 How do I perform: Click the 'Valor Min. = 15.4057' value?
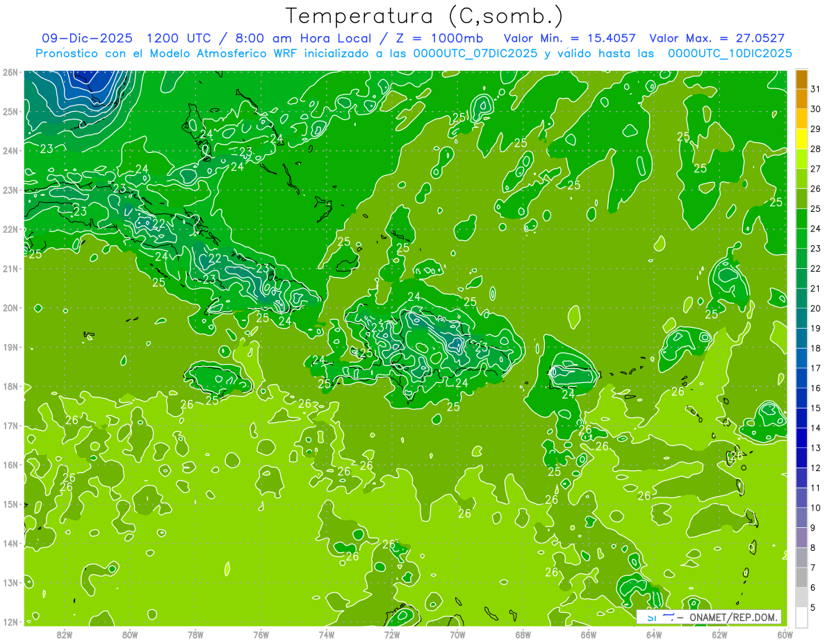(x=570, y=38)
